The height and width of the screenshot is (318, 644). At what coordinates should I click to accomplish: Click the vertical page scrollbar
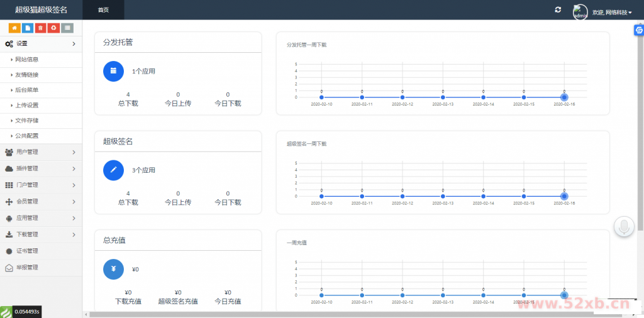click(640, 126)
